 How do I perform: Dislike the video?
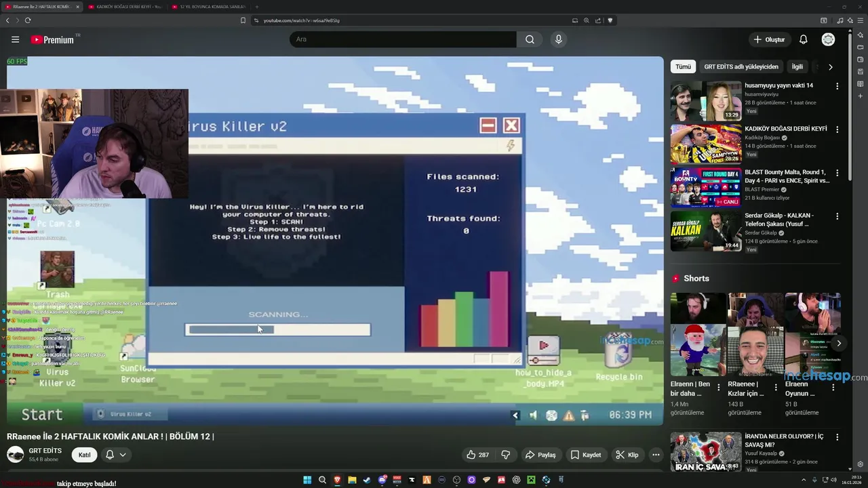pos(505,455)
